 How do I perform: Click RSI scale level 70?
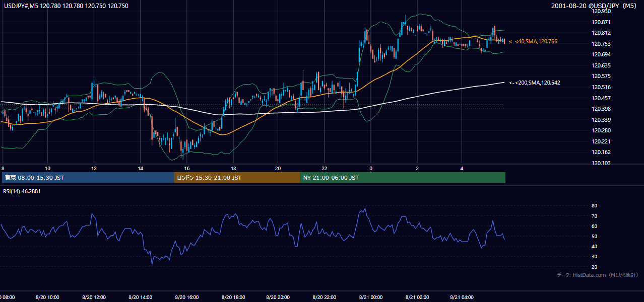tap(594, 216)
